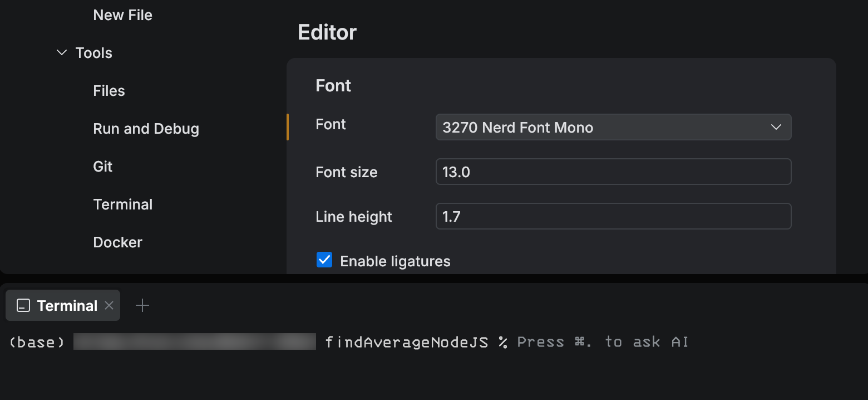Viewport: 868px width, 400px height.
Task: Click New File in the sidebar
Action: coord(122,14)
